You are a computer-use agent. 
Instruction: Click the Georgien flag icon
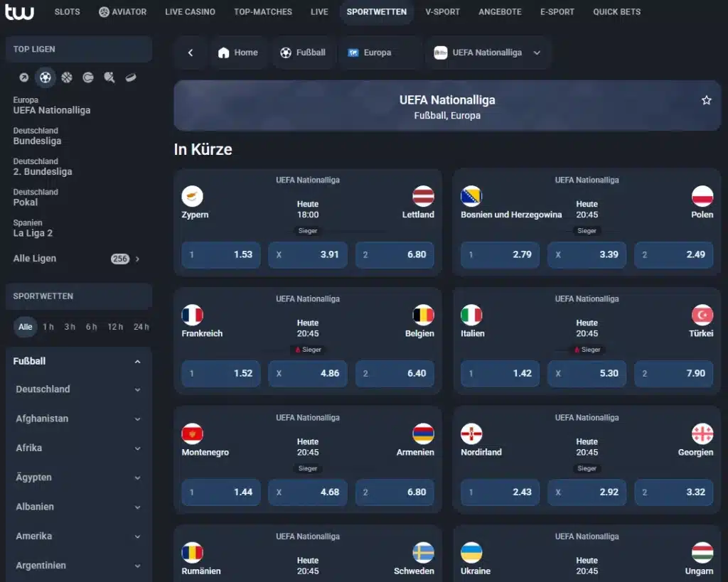pyautogui.click(x=702, y=433)
